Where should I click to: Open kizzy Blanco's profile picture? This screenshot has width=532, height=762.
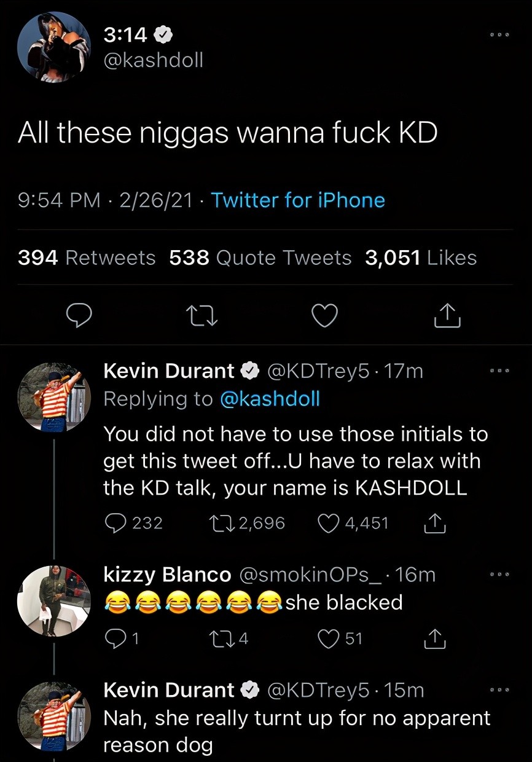pos(54,600)
